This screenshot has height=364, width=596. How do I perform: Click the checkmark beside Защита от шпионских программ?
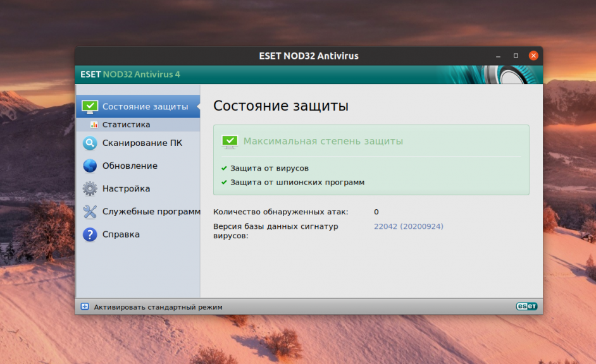click(x=223, y=182)
